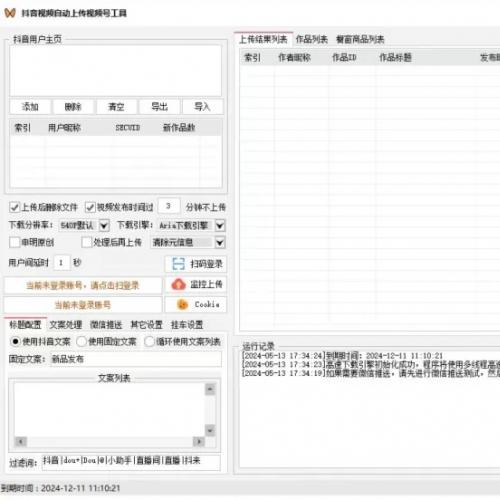Click the 文案列表 scroll up arrow
Image resolution: width=500 pixels, height=500 pixels.
(210, 389)
